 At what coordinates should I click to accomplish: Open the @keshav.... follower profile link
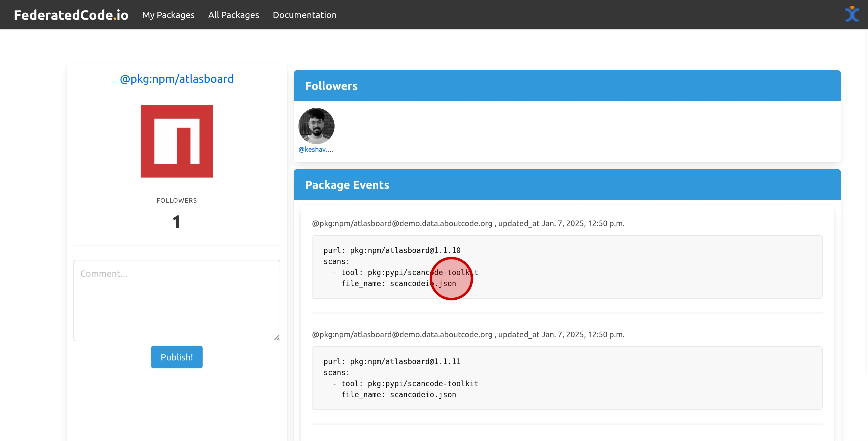[316, 149]
